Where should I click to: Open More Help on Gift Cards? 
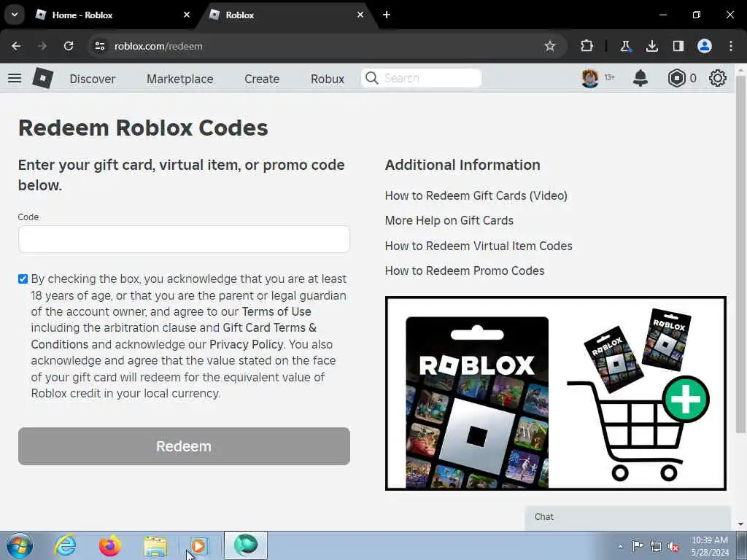coord(449,220)
